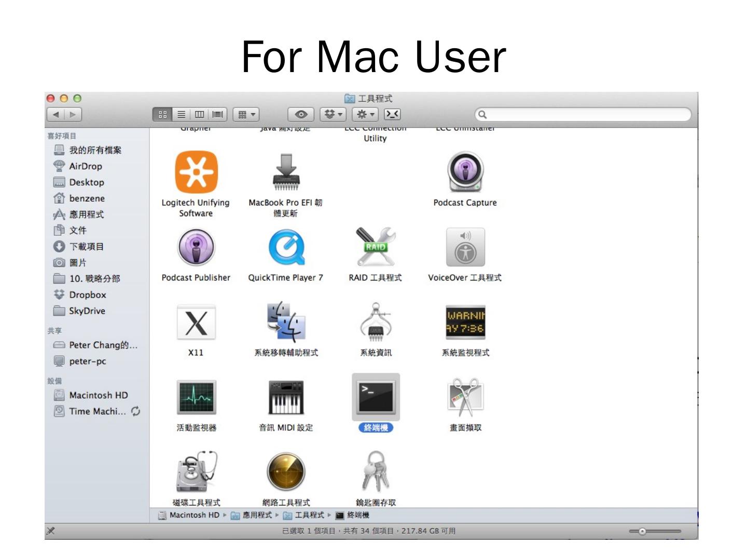Open QuickTime Player 7 icon
The image size is (747, 560).
286,247
